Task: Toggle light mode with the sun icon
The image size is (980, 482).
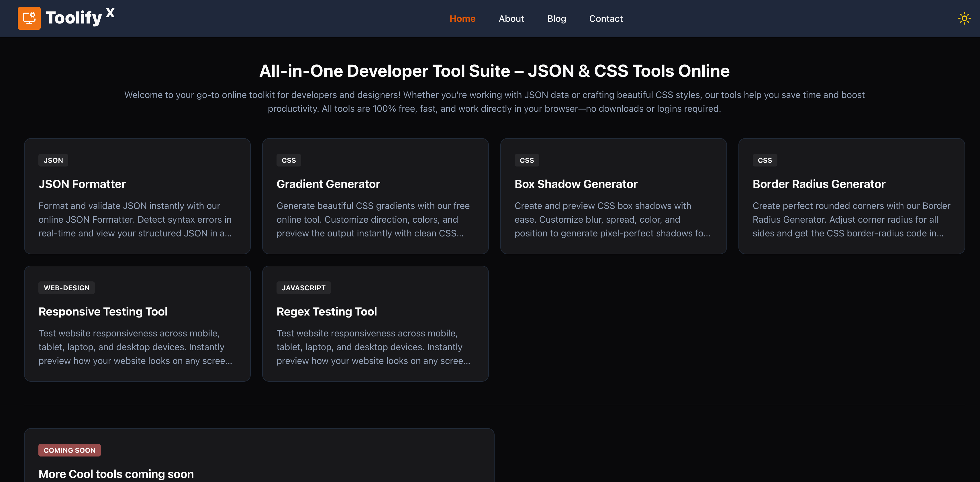Action: 964,18
